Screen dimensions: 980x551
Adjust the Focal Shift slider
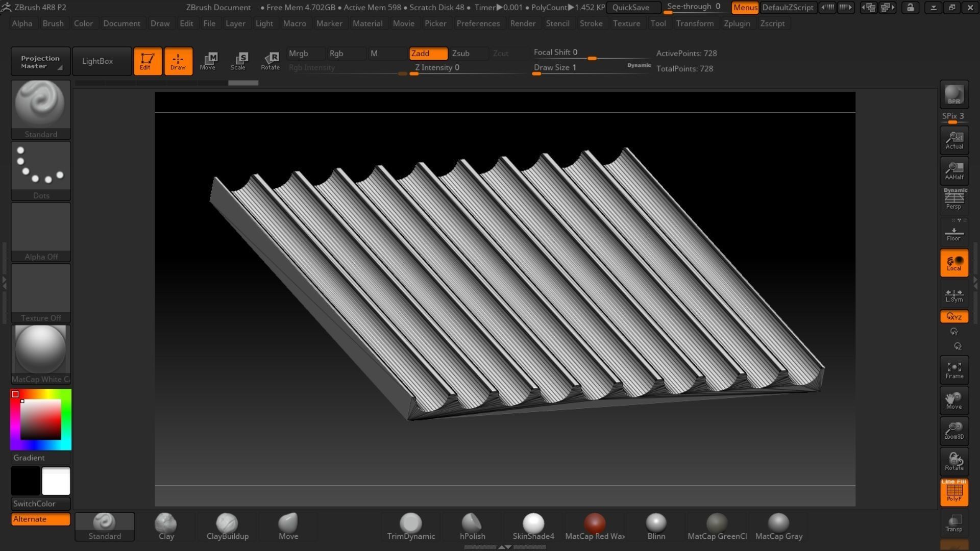(591, 54)
